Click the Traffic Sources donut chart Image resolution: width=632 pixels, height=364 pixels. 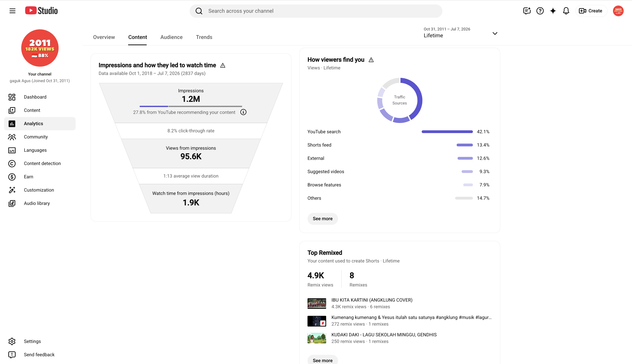pyautogui.click(x=400, y=100)
